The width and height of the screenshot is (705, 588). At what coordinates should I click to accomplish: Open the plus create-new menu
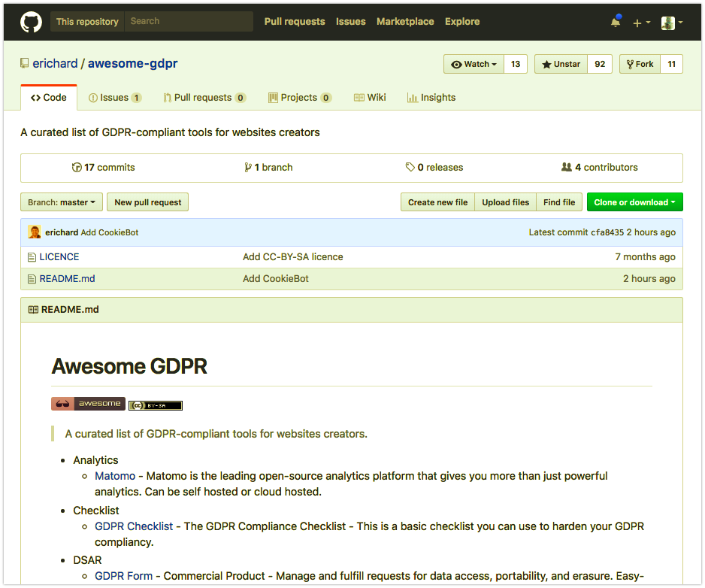point(642,23)
